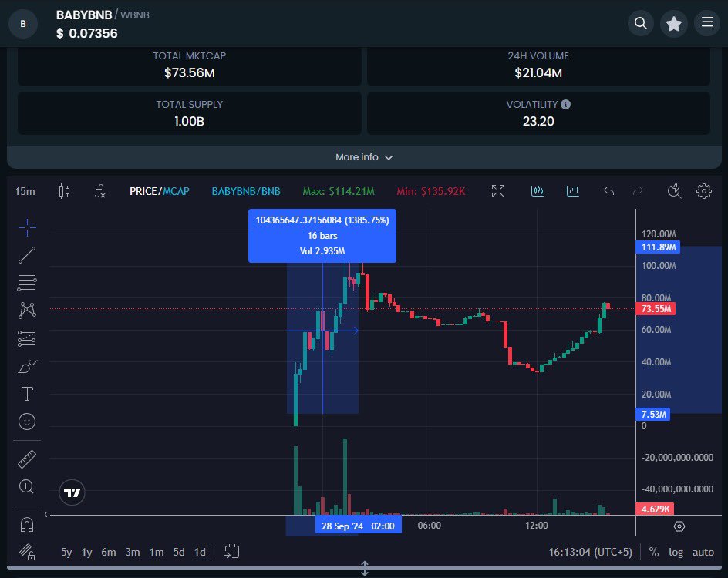
Task: Undo the last chart action
Action: 608,191
